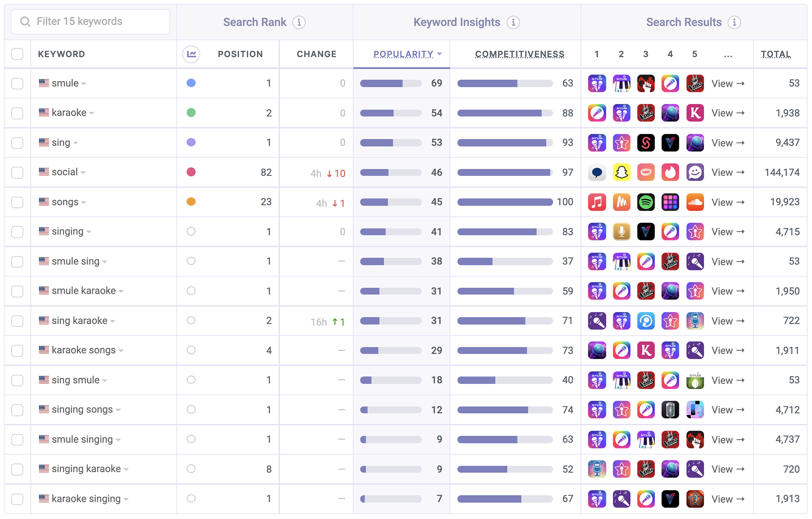This screenshot has height=519, width=812.
Task: Open red hand app icon in smule singing row
Action: coord(695,439)
